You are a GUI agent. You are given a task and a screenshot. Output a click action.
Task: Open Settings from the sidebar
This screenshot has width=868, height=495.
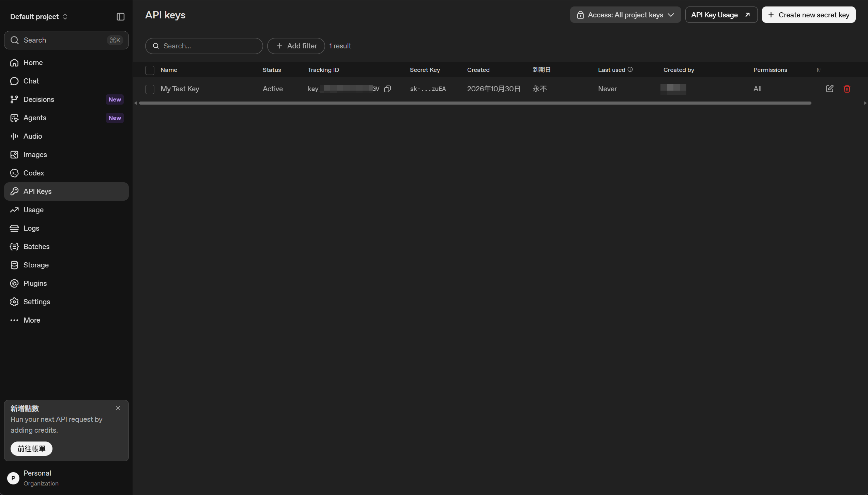pos(66,302)
